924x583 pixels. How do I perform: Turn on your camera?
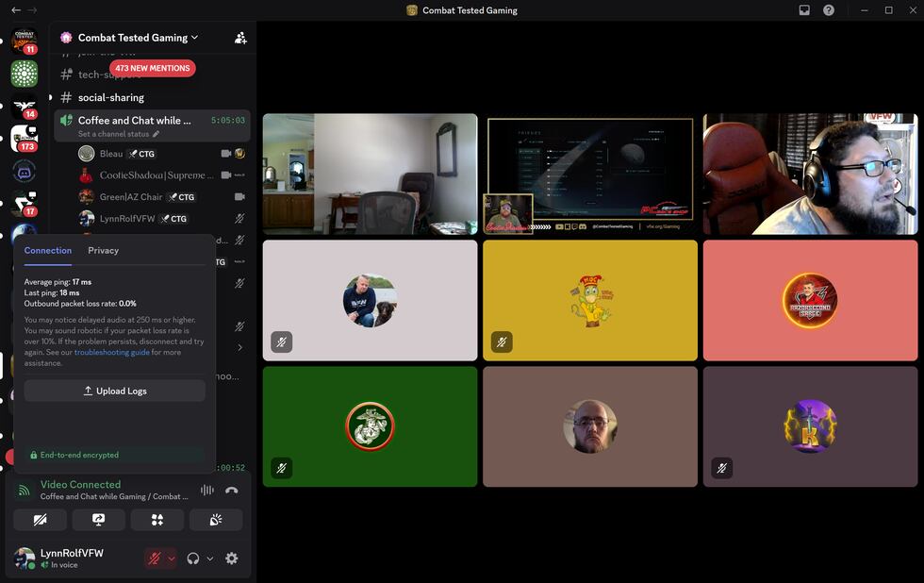(x=40, y=520)
